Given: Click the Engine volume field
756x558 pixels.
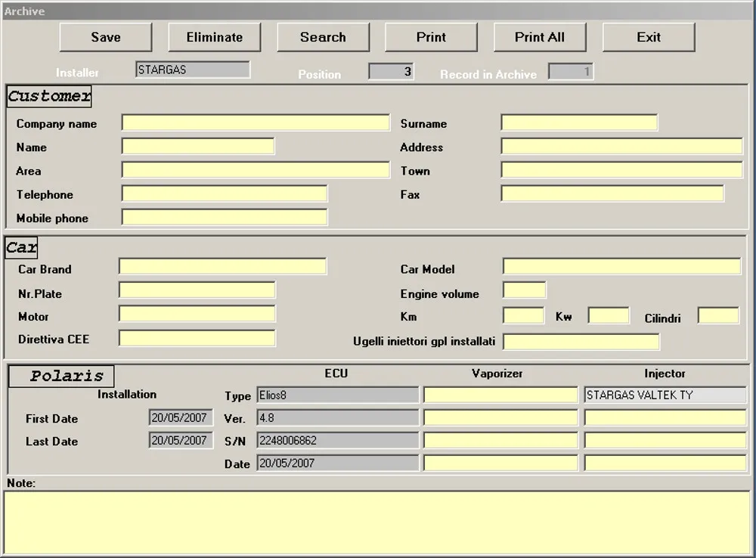Looking at the screenshot, I should (524, 290).
